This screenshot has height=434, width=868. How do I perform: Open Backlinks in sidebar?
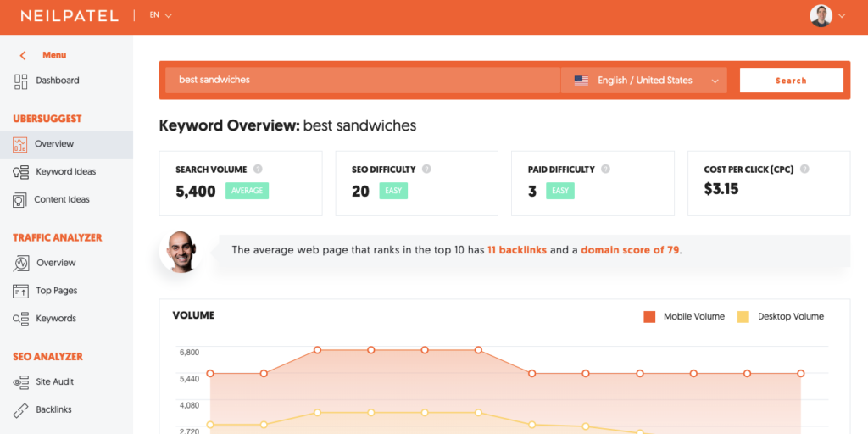53,409
